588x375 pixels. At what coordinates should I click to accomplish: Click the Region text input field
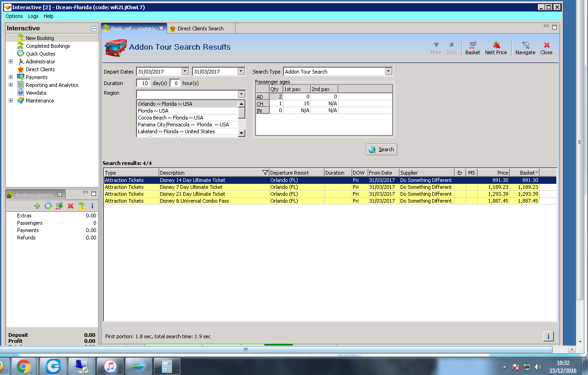[187, 94]
